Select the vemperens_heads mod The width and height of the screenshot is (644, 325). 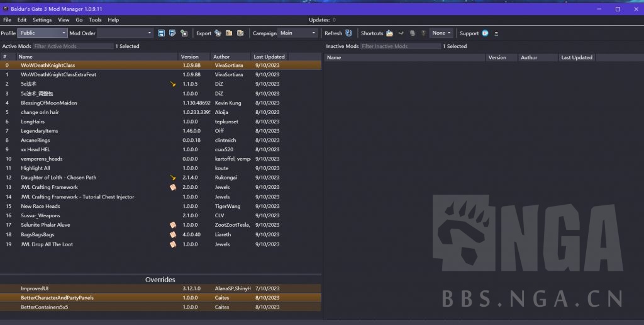[160, 159]
